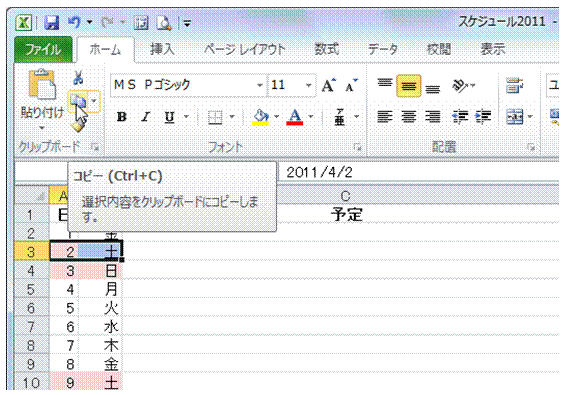This screenshot has width=567, height=395.
Task: Open the クリップボード dialog launcher
Action: (95, 147)
